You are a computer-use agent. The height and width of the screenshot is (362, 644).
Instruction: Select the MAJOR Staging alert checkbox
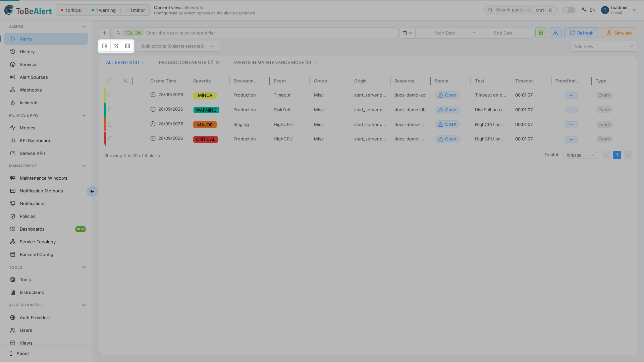[111, 124]
